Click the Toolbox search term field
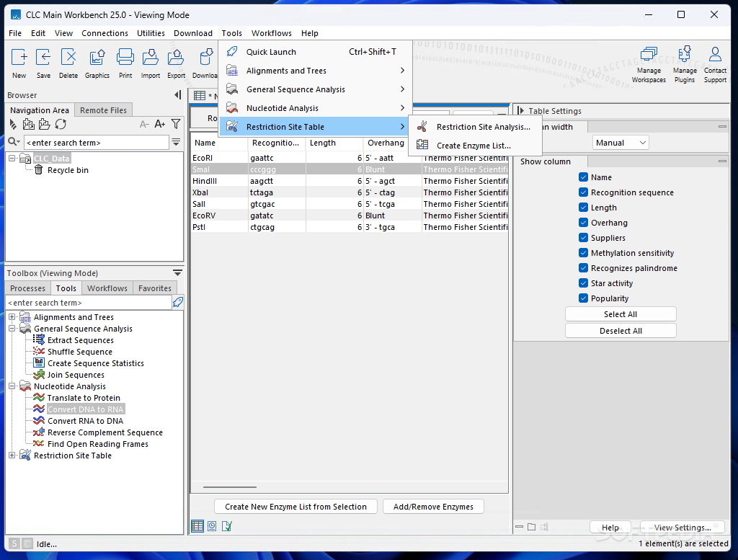 (x=89, y=303)
